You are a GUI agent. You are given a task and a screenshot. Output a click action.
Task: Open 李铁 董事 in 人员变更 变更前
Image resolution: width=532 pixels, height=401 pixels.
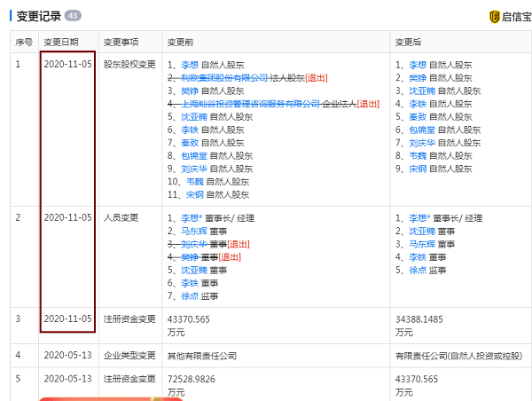[190, 283]
